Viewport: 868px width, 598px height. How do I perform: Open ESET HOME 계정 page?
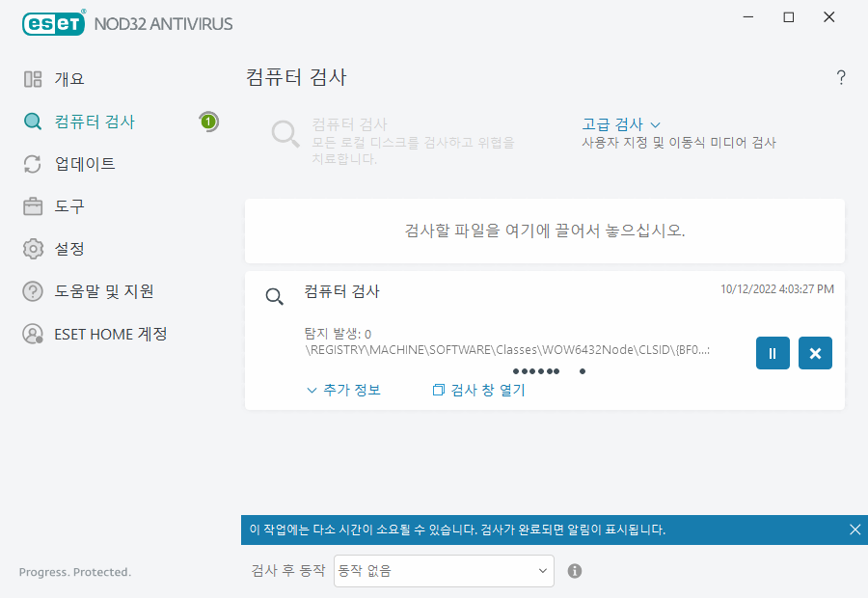(x=110, y=334)
